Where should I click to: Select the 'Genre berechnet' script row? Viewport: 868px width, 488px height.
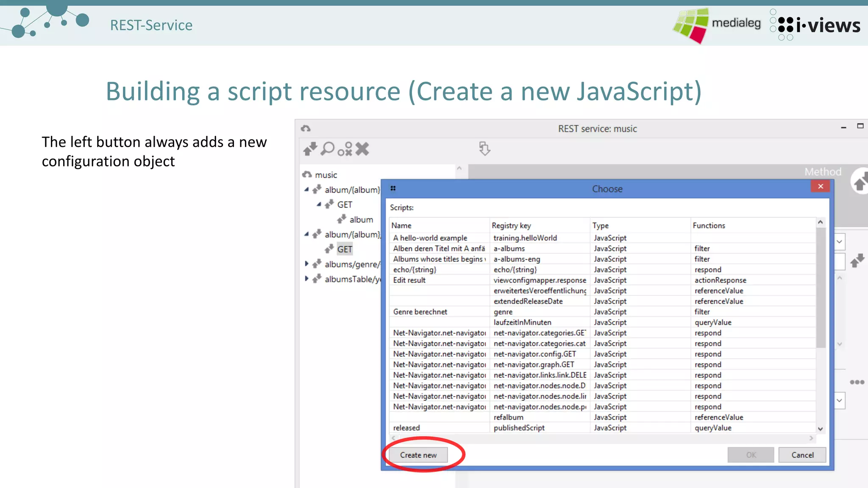click(603, 312)
